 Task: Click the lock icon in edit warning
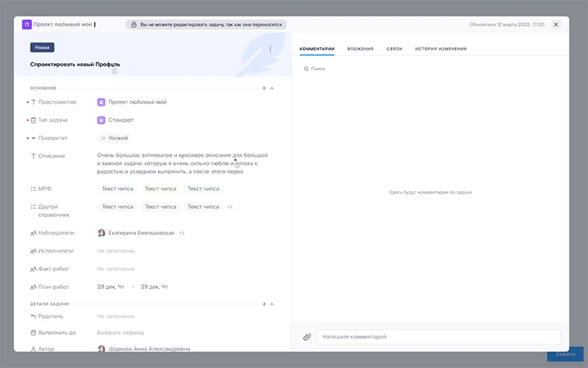tap(133, 24)
